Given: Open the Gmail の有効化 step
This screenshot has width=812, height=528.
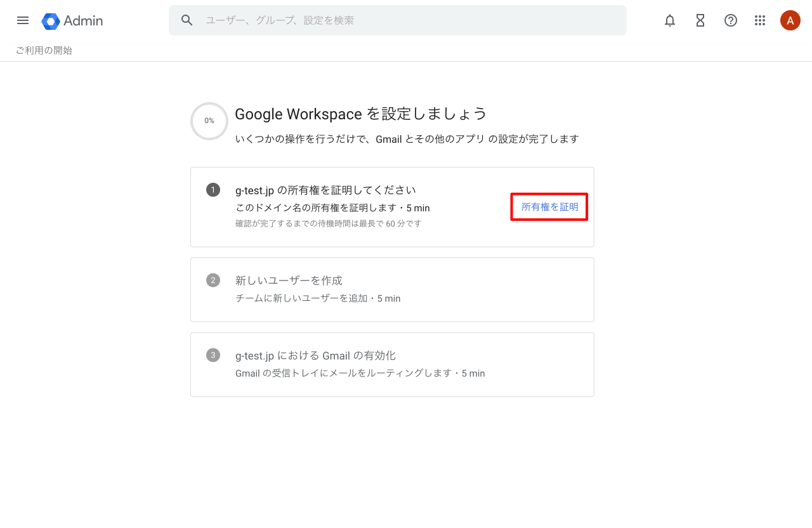Looking at the screenshot, I should point(392,364).
